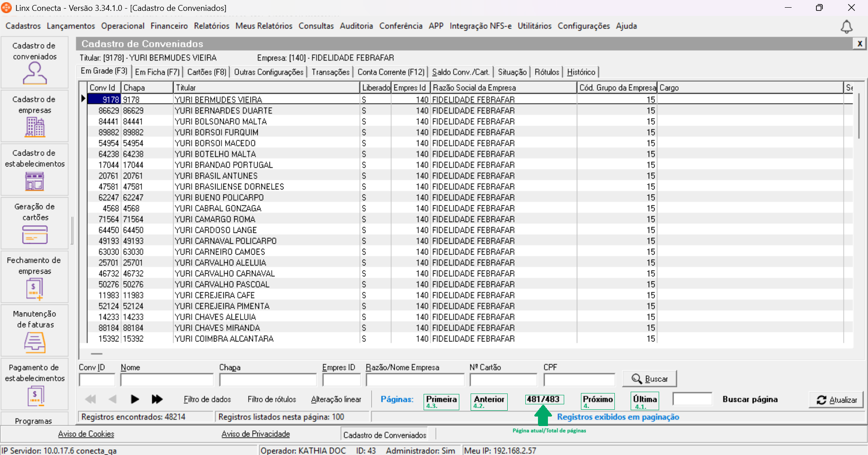Click Filtro de dados
The height and width of the screenshot is (455, 868).
(x=207, y=399)
